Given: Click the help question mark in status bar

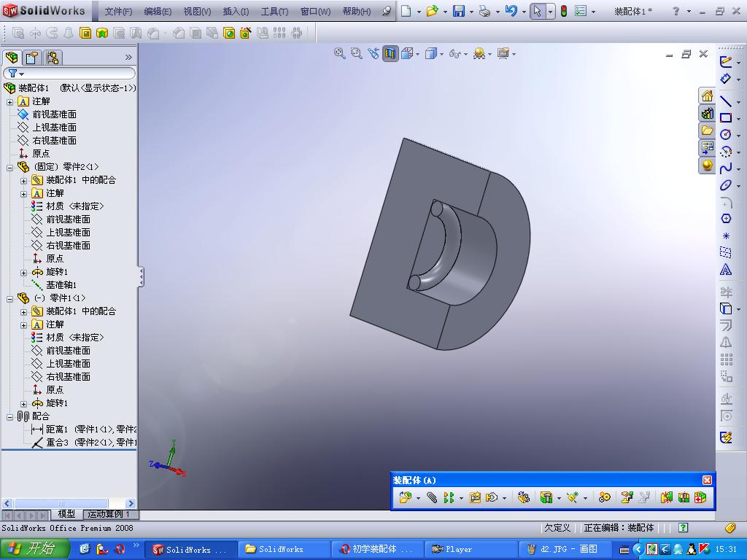Looking at the screenshot, I should (x=683, y=528).
